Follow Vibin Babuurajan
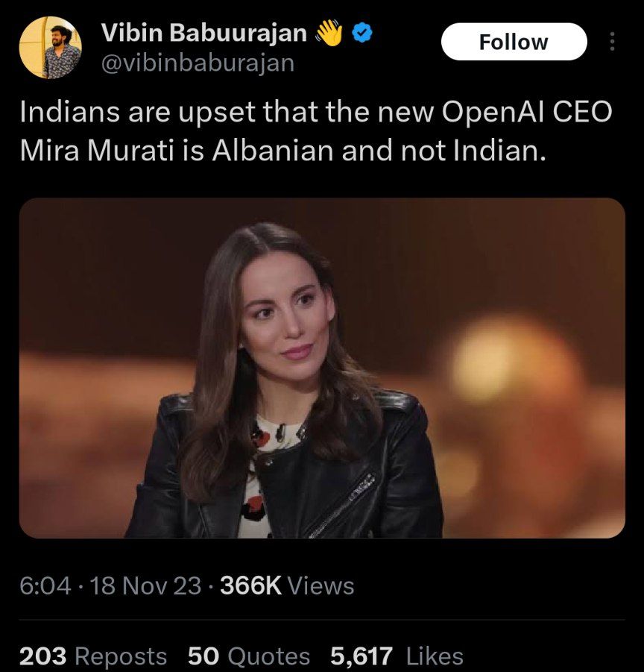The image size is (644, 672). click(514, 42)
